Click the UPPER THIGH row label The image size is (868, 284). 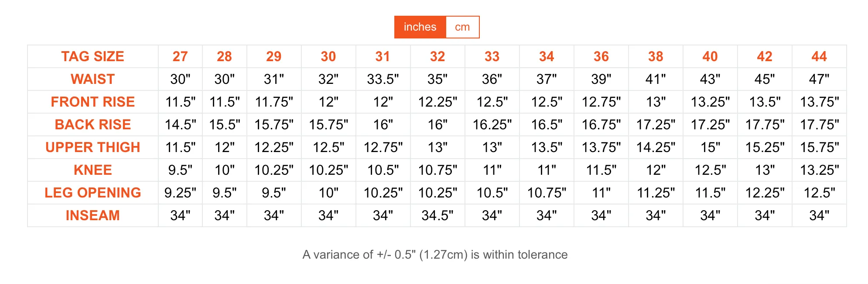93,147
